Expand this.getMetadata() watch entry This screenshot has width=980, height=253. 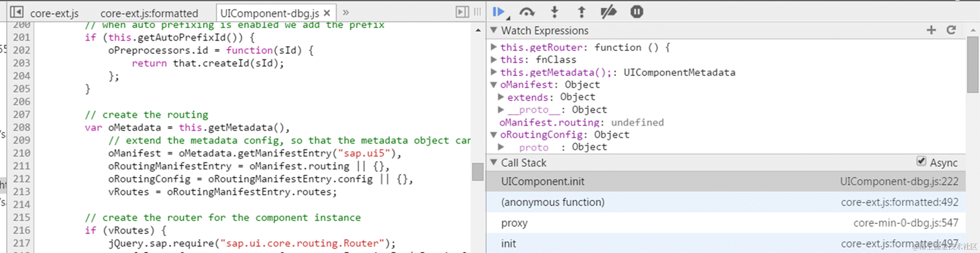tap(494, 72)
